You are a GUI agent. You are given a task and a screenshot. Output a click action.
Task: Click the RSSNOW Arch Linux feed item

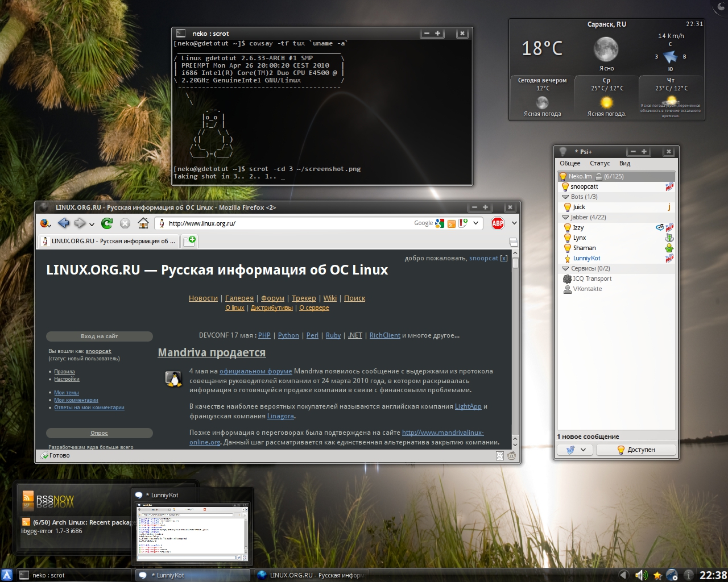[76, 526]
